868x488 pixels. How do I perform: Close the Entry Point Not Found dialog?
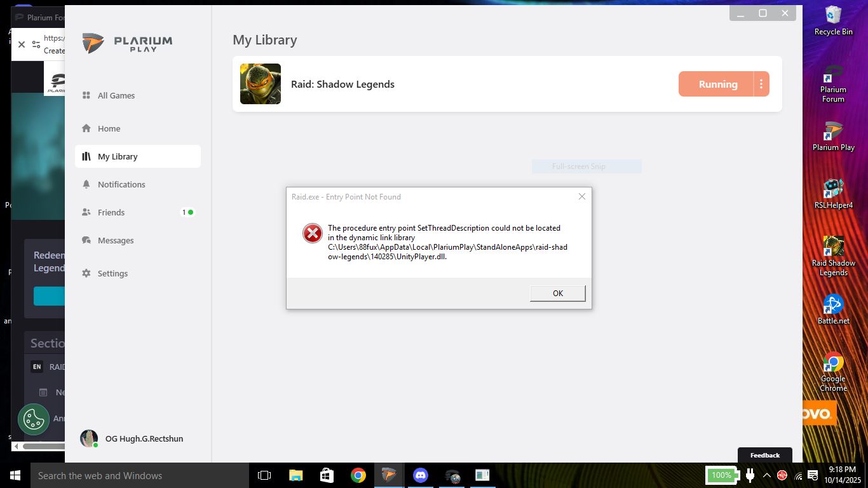[581, 197]
